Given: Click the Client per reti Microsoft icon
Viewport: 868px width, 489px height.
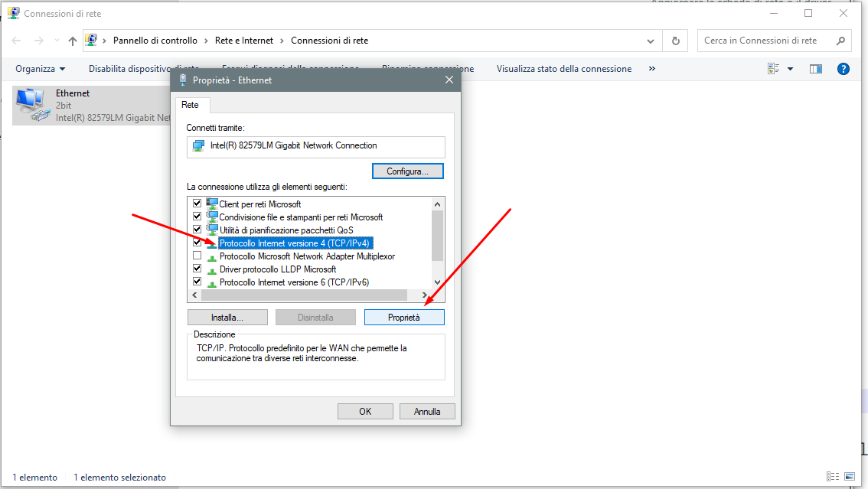Looking at the screenshot, I should (211, 204).
